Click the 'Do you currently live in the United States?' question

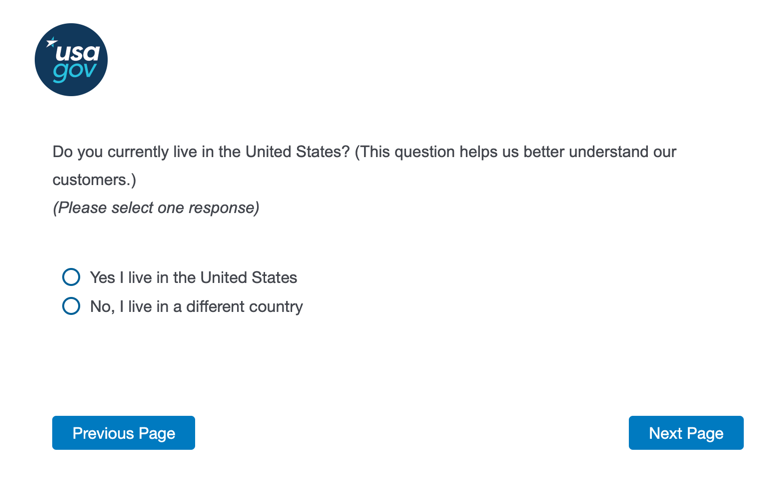click(x=201, y=152)
